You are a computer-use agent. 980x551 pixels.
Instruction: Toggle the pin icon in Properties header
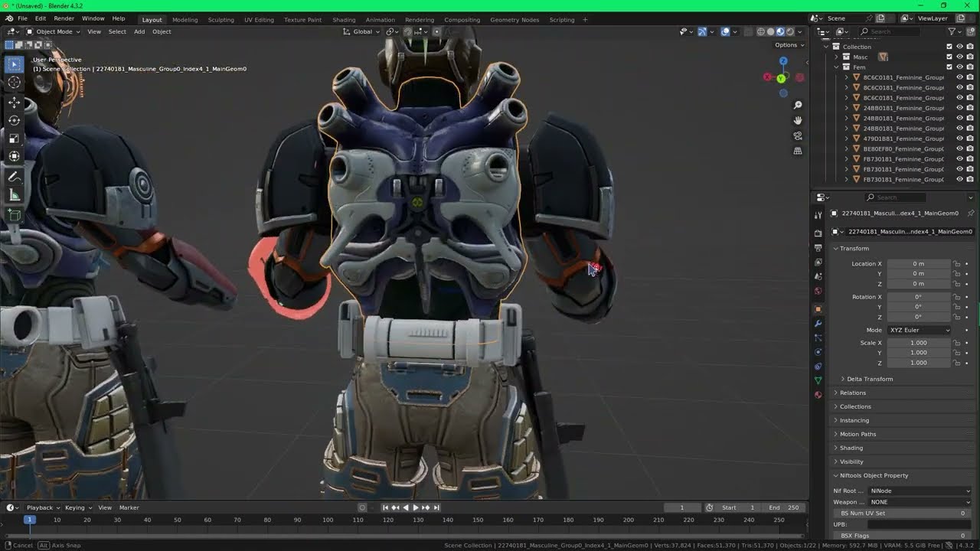coord(971,214)
